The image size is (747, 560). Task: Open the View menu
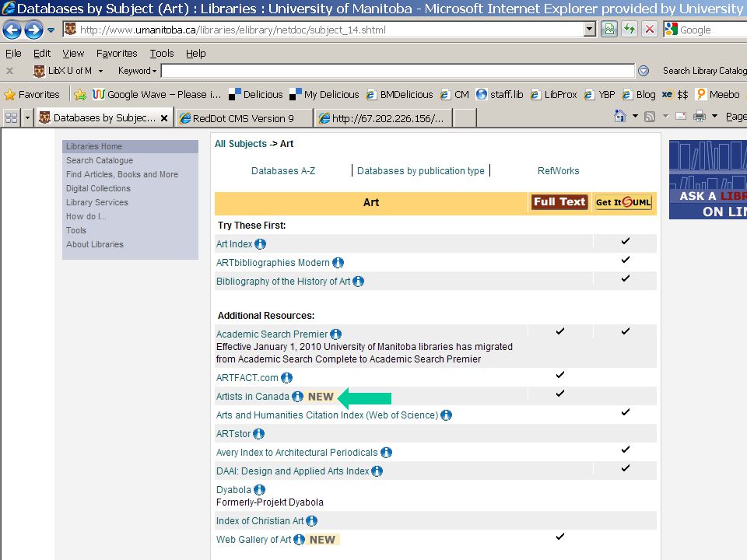tap(73, 54)
